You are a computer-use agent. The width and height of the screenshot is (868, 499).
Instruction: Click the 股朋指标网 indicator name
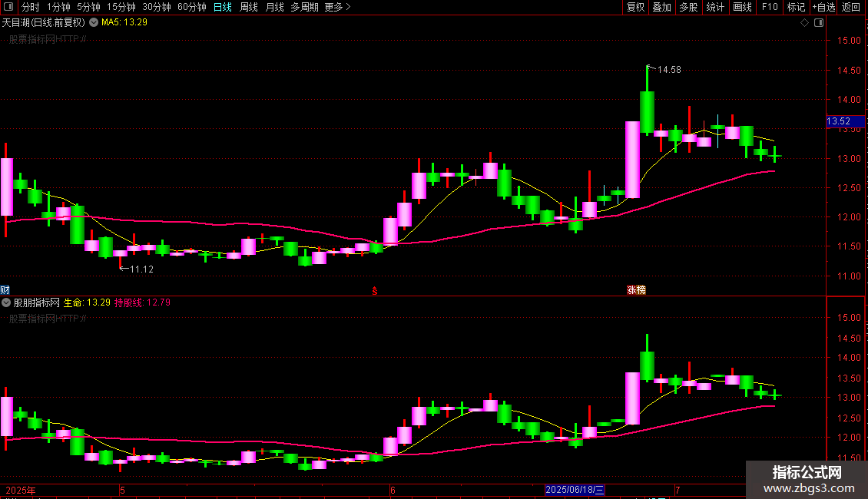pyautogui.click(x=37, y=302)
